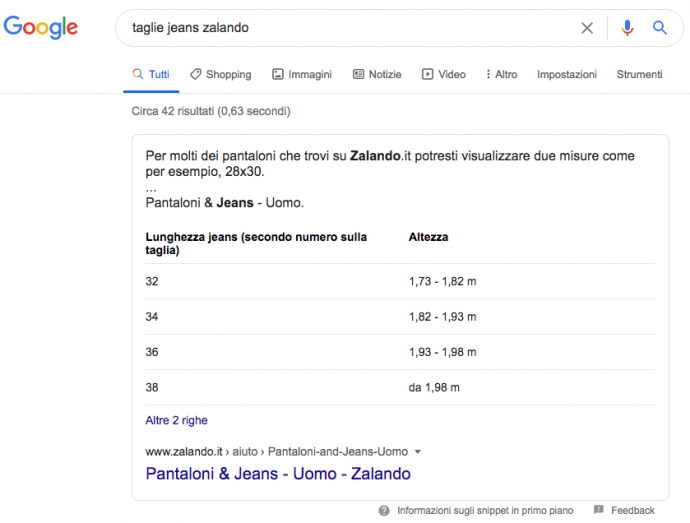Screen dimensions: 690x523
Task: Click the Feedback flag icon
Action: point(598,510)
